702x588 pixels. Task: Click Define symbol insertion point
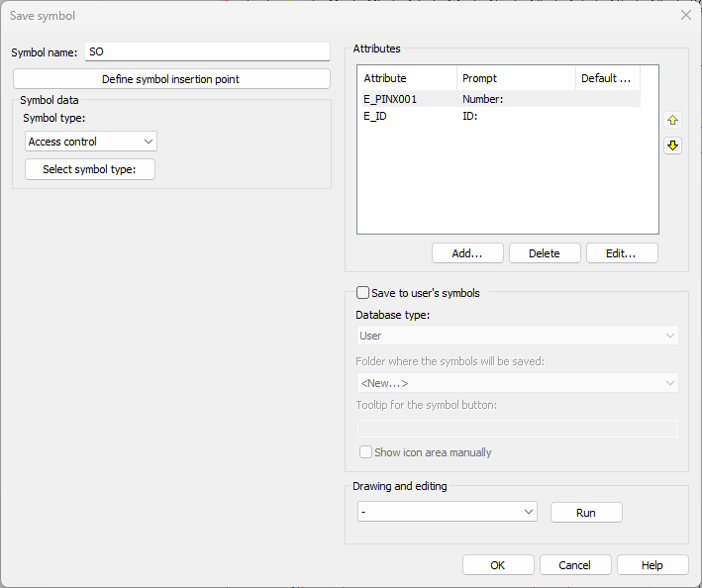coord(171,79)
